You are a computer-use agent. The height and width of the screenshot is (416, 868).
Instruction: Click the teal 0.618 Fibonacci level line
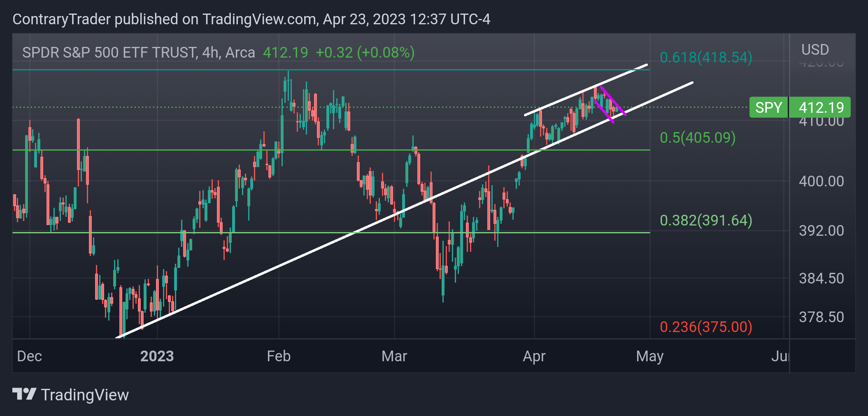pyautogui.click(x=331, y=70)
